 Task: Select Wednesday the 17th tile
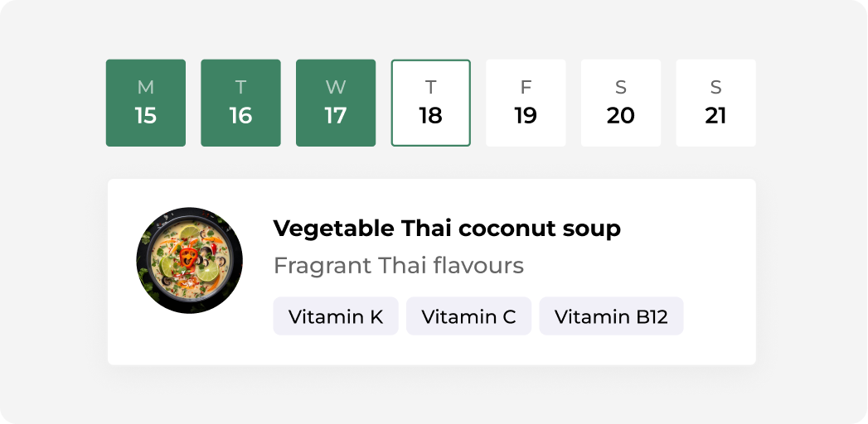pyautogui.click(x=336, y=103)
